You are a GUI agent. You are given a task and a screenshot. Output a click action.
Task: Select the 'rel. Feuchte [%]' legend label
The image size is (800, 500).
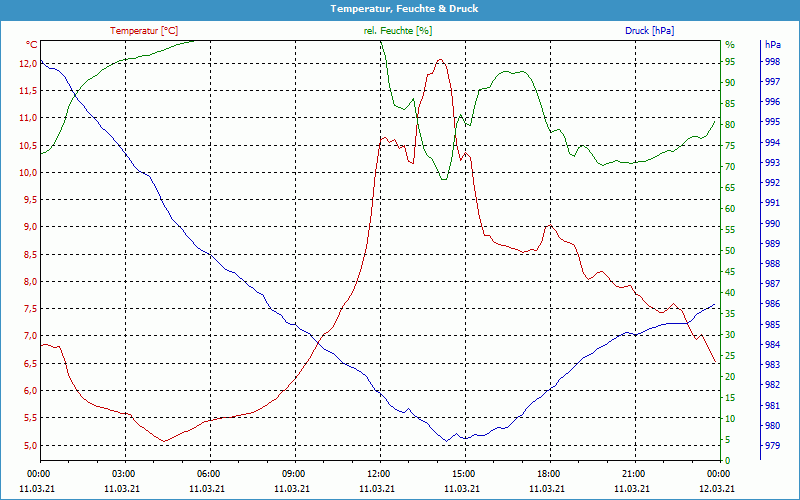tap(398, 31)
